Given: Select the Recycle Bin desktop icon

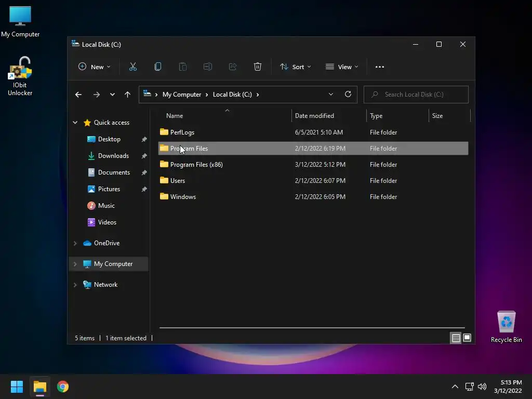Looking at the screenshot, I should 506,327.
